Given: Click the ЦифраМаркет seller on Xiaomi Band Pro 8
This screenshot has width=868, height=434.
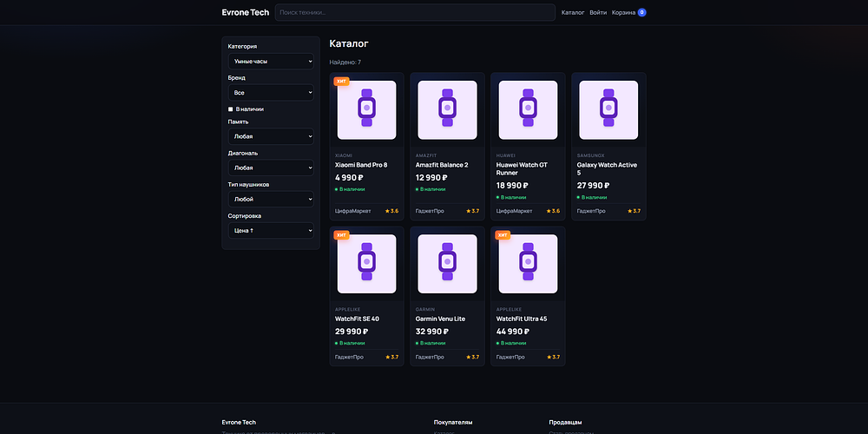Looking at the screenshot, I should tap(352, 211).
